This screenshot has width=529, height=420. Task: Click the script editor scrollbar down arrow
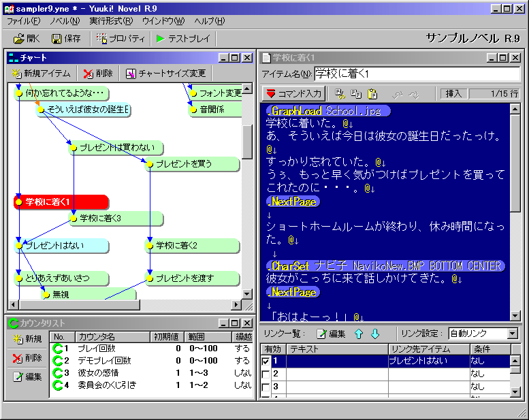click(515, 316)
